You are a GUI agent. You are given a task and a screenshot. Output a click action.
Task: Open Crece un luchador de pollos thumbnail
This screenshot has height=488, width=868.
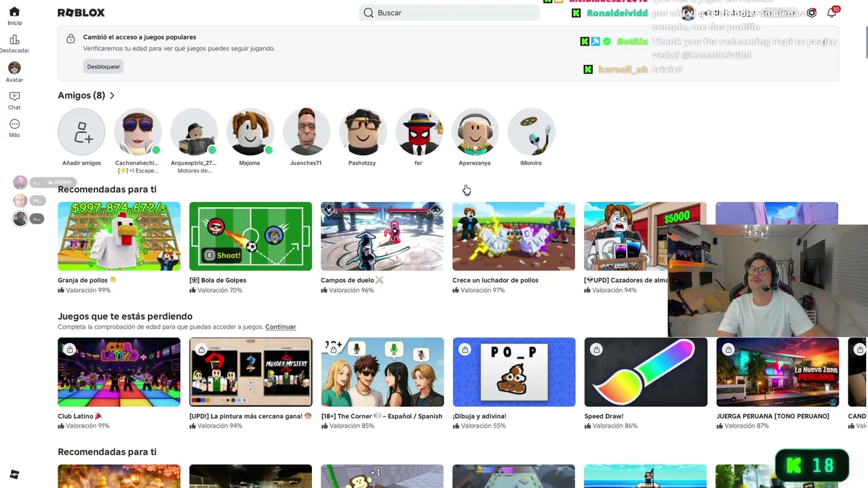513,237
